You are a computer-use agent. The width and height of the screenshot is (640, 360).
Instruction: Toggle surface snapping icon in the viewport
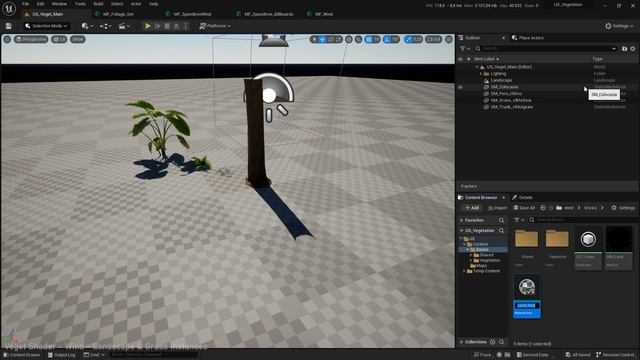[358, 39]
